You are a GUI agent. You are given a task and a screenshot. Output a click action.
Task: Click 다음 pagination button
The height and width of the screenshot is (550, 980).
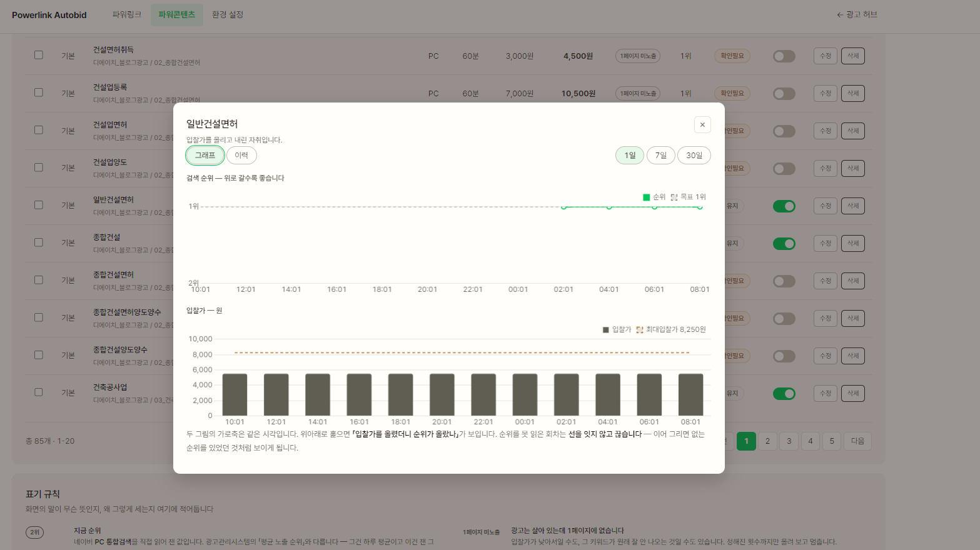[857, 441]
